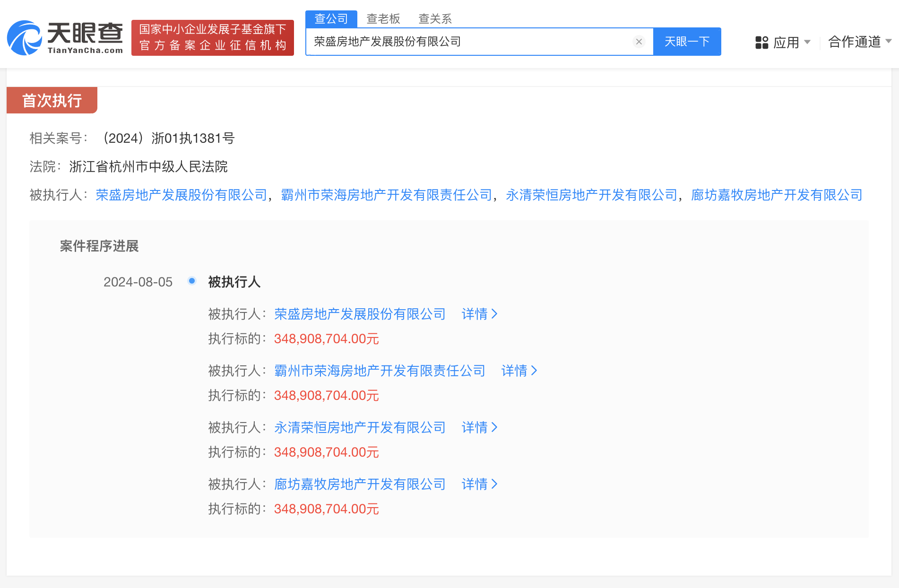Click the chevron after 永清荣恒 详情
The width and height of the screenshot is (899, 588).
coord(495,427)
